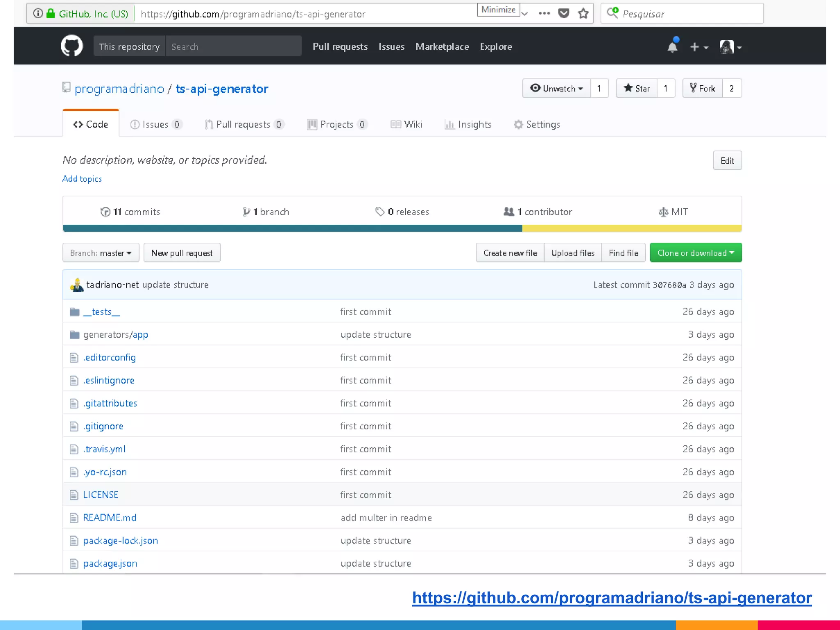Open the ts-api-generator repository link

click(x=222, y=89)
